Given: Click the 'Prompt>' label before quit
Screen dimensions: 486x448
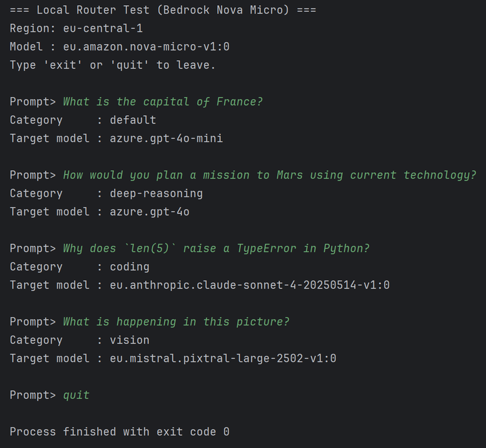Looking at the screenshot, I should click(32, 395).
